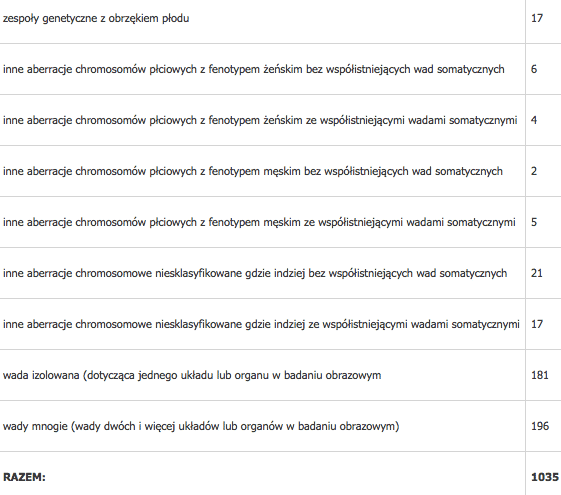
Task: Select the value 181 in the count column
Action: [540, 375]
